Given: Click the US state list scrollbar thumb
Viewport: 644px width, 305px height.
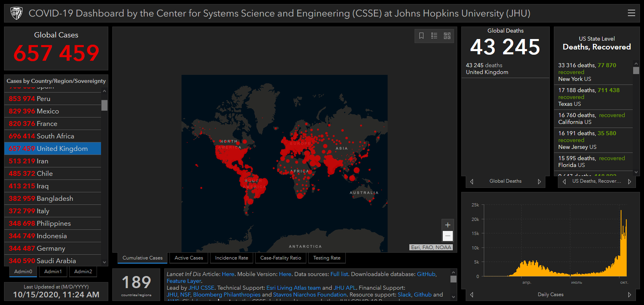Looking at the screenshot, I should [x=636, y=70].
